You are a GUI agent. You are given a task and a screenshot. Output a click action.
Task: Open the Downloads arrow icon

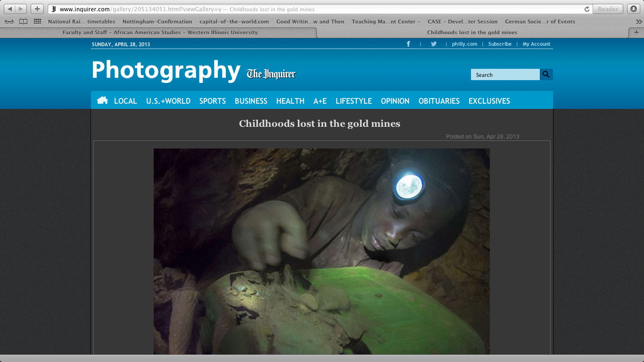pos(632,9)
